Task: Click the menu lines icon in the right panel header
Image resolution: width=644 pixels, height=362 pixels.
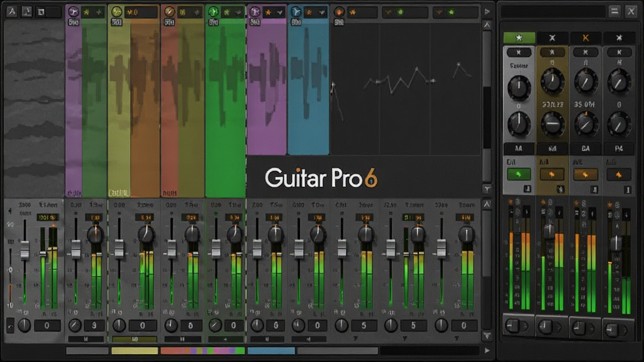Action: click(614, 11)
